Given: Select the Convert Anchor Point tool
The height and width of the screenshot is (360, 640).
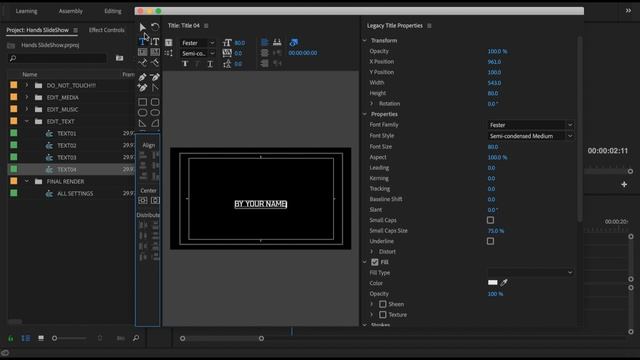Looking at the screenshot, I should tap(155, 87).
